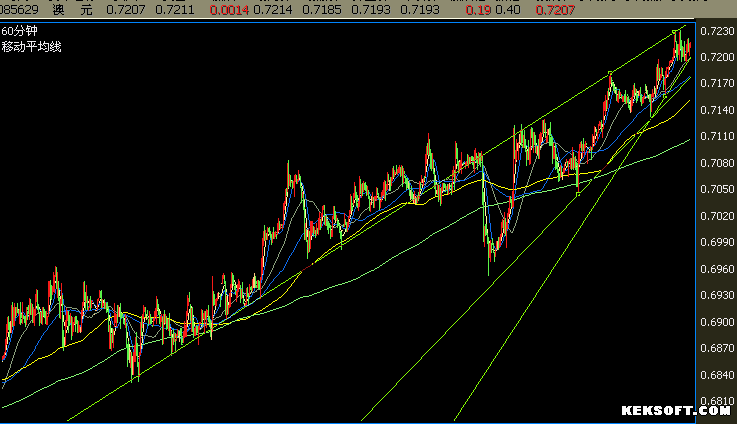Click the 0.6870 price axis label
The height and width of the screenshot is (424, 737).
click(x=717, y=348)
